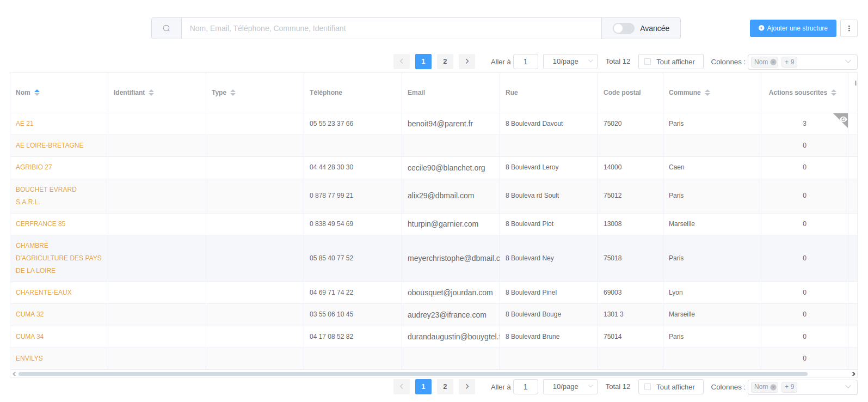868x402 pixels.
Task: Sort by Actions souscrites column
Action: click(x=833, y=93)
